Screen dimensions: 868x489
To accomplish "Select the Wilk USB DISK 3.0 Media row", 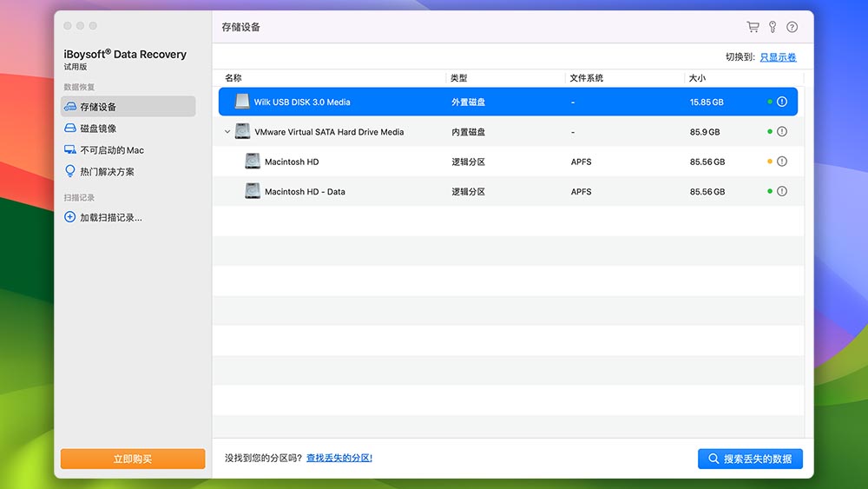I will (508, 102).
